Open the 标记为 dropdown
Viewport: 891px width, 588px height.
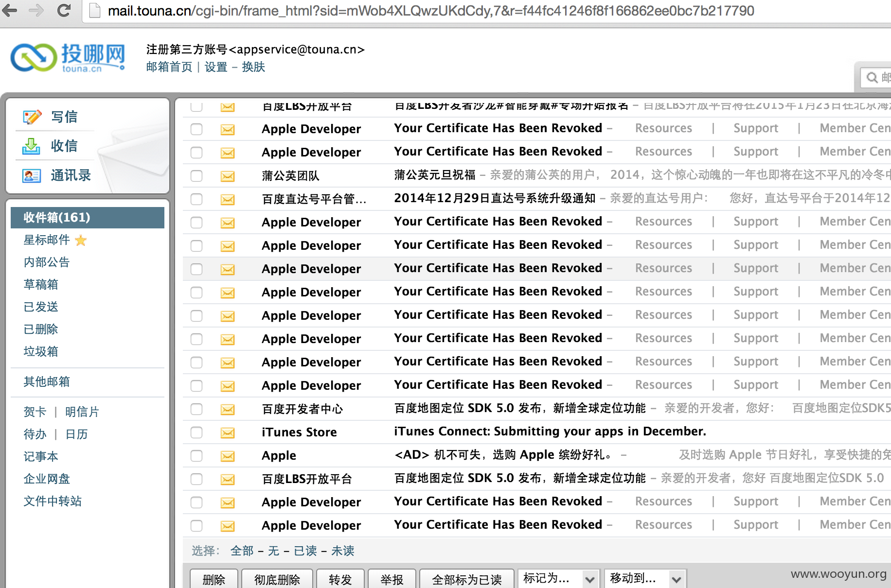click(559, 579)
